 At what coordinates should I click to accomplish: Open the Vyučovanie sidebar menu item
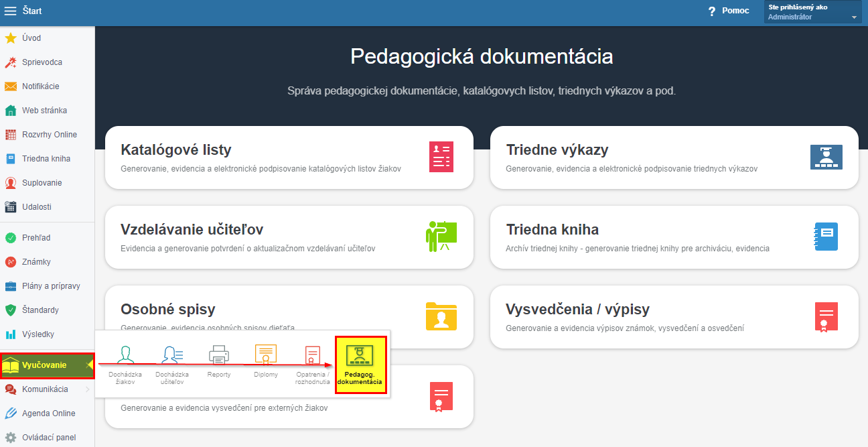click(x=47, y=365)
